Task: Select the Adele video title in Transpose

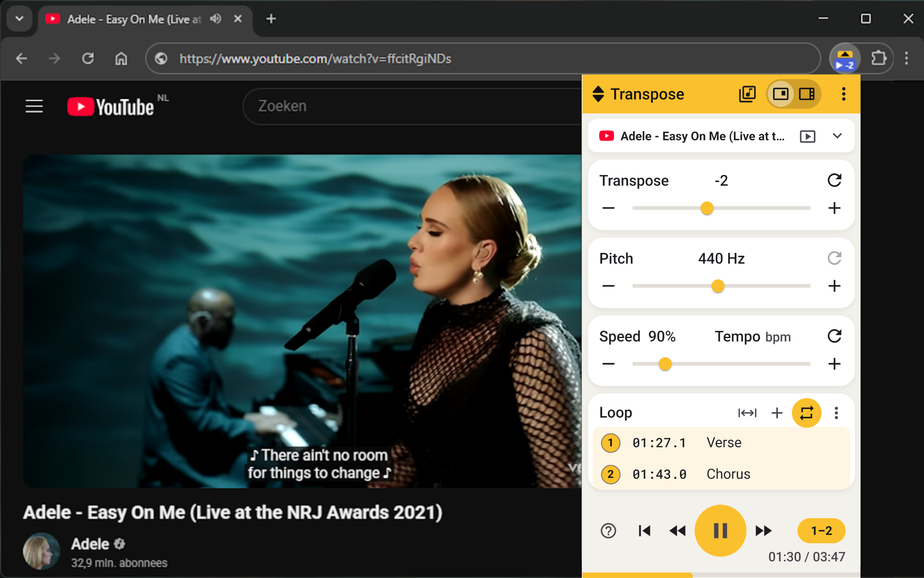Action: click(702, 136)
